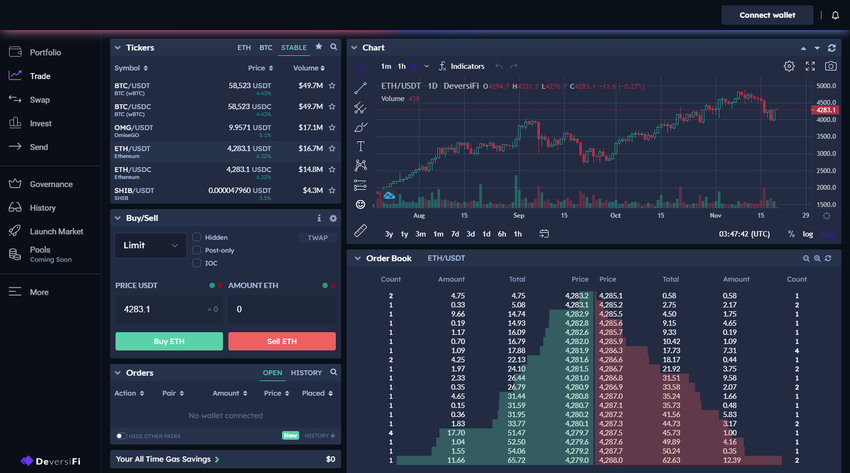Viewport: 850px width, 473px height.
Task: Enable the Hidden order checkbox
Action: [197, 237]
